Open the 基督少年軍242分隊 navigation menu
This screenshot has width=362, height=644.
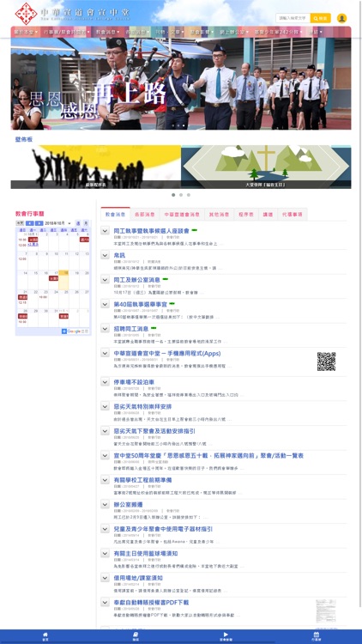(278, 32)
